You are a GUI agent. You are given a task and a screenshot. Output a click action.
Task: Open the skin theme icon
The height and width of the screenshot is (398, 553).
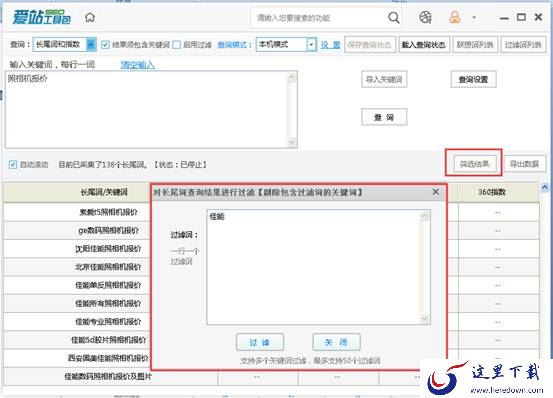click(x=425, y=17)
